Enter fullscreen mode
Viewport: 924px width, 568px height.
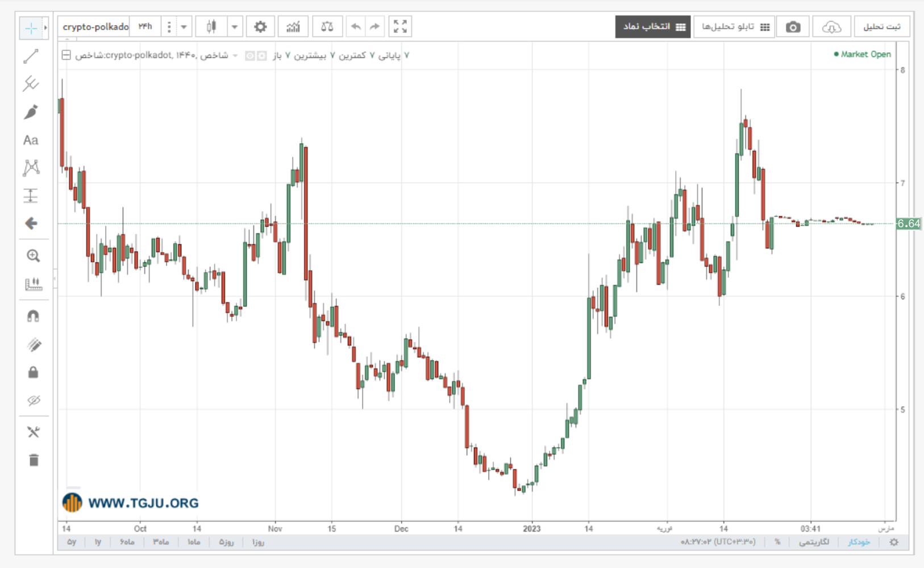click(400, 27)
